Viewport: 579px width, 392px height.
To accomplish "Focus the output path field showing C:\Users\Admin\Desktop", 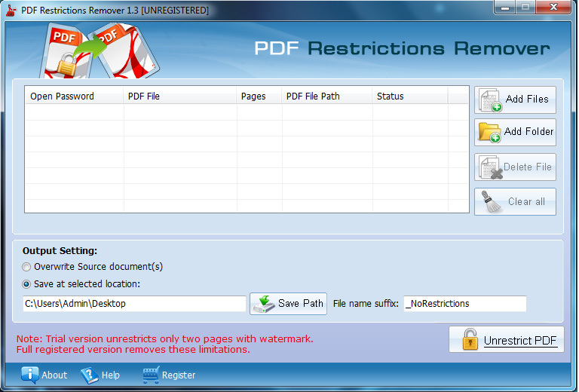I will point(134,303).
